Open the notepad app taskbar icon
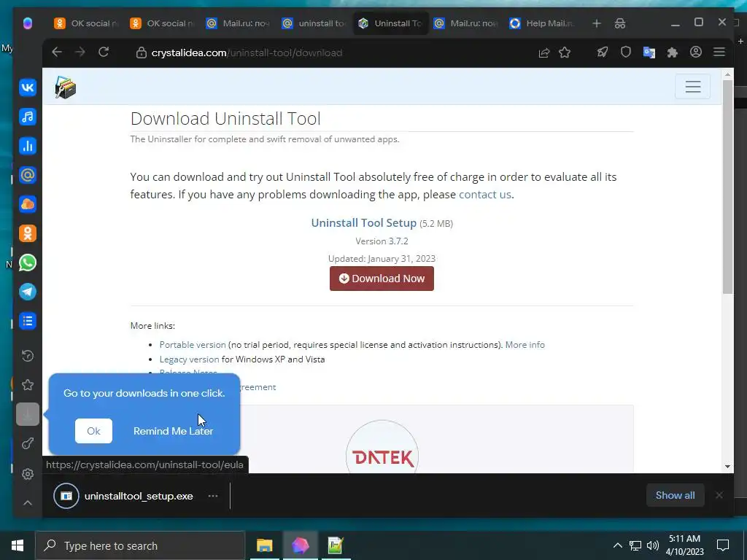747x560 pixels. [x=336, y=545]
